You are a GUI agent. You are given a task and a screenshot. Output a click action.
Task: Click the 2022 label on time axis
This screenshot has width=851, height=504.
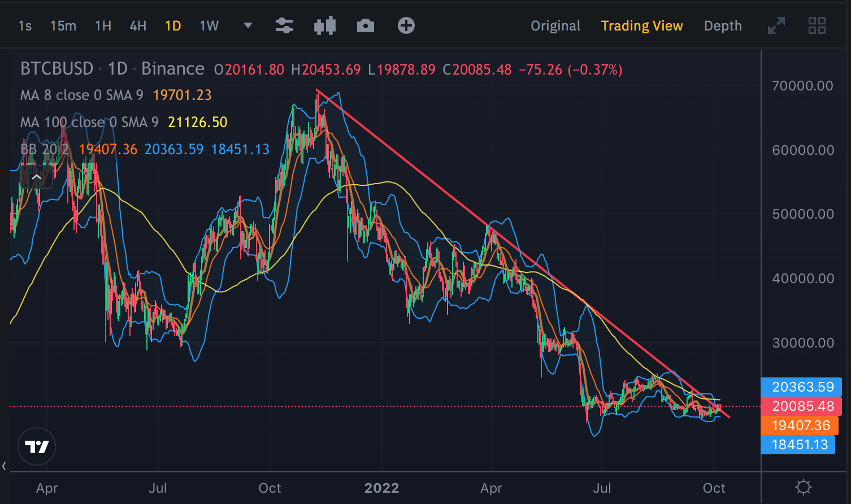(381, 488)
